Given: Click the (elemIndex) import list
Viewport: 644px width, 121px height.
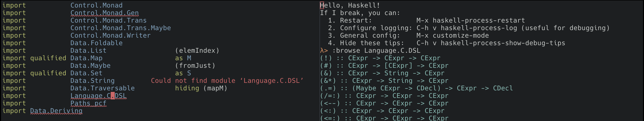Looking at the screenshot, I should point(197,50).
